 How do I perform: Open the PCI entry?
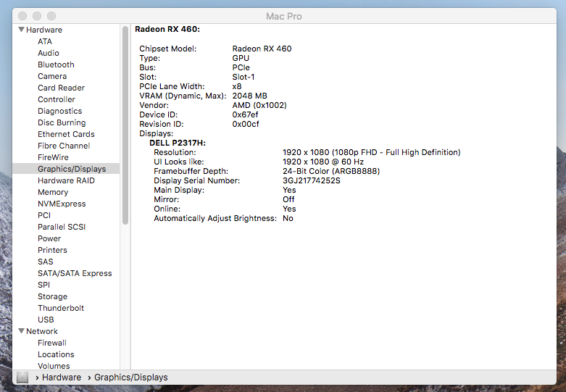44,215
